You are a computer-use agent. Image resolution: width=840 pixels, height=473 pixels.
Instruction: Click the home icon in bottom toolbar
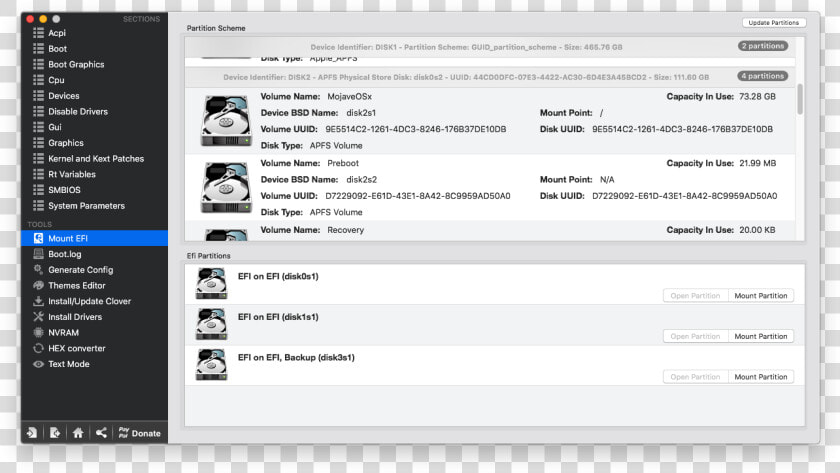click(x=78, y=433)
